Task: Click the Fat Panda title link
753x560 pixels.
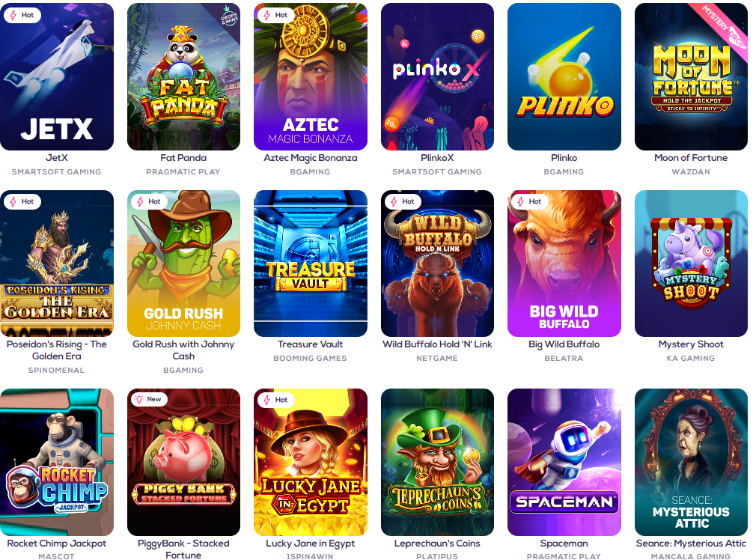Action: pos(183,157)
